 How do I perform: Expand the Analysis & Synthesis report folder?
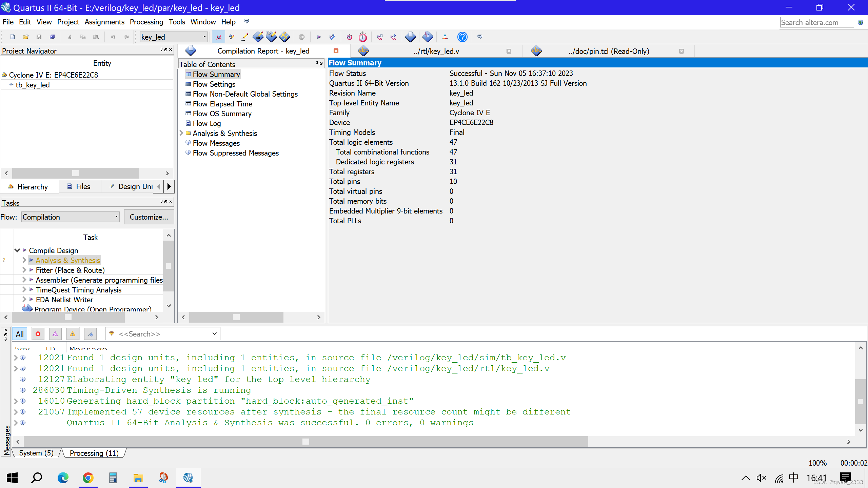tap(181, 133)
